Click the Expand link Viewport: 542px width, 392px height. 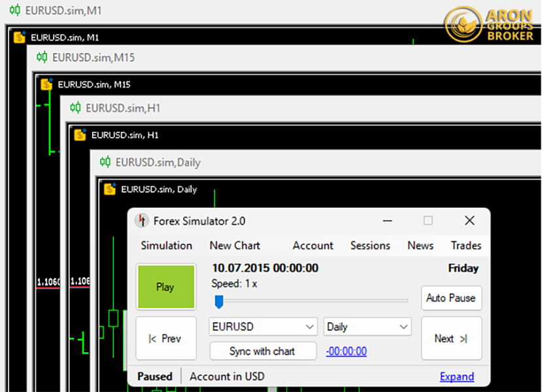pyautogui.click(x=456, y=376)
